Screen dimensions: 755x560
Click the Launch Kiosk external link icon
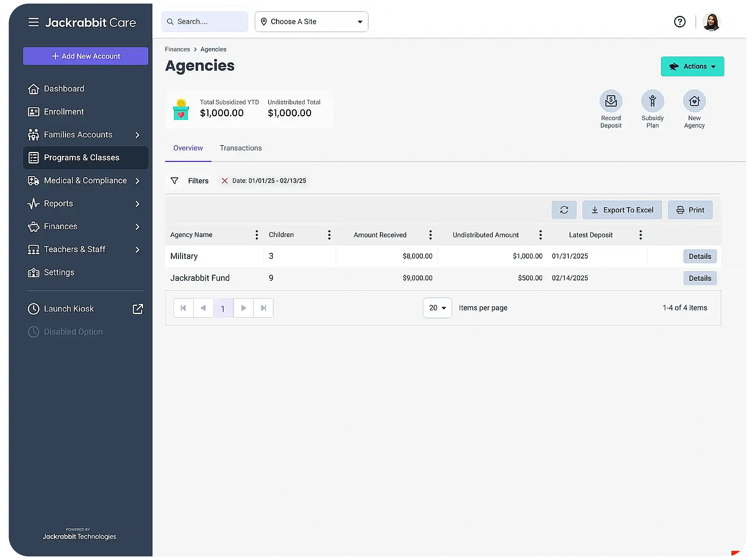tap(138, 309)
